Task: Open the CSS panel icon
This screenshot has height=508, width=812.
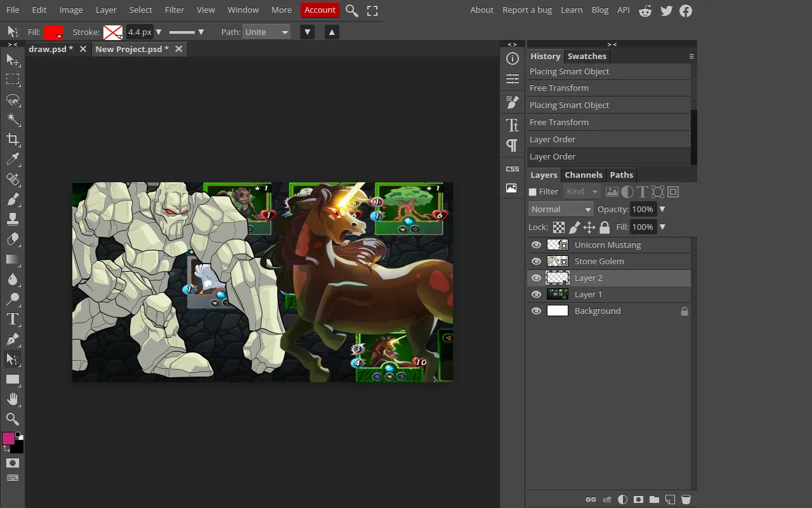Action: 512,169
